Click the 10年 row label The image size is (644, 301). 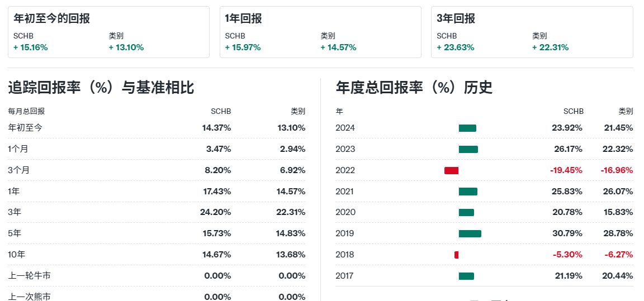17,255
